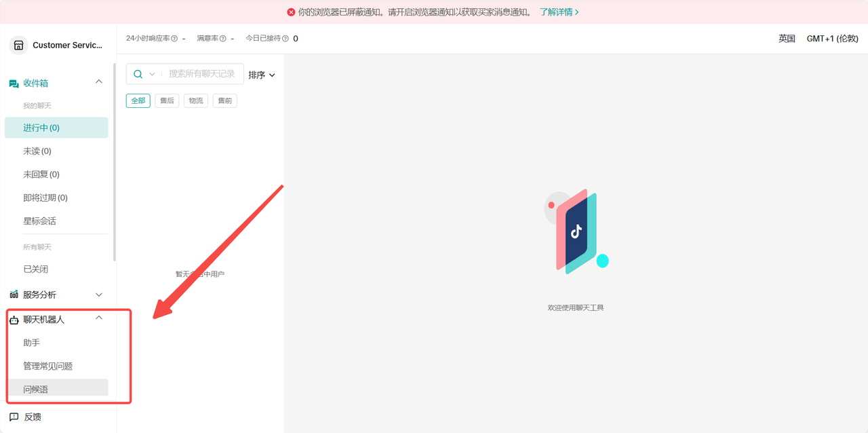This screenshot has width=868, height=433.
Task: Collapse the 聊天机器人 section chevron
Action: pos(99,317)
